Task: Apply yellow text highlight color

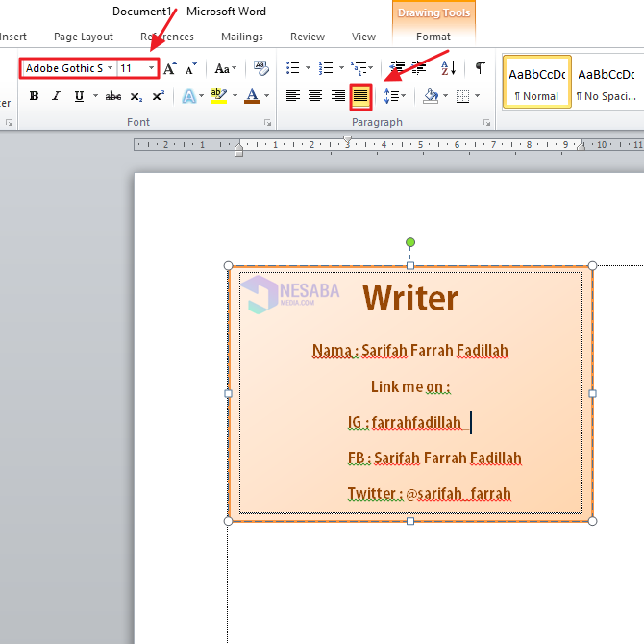Action: point(219,96)
